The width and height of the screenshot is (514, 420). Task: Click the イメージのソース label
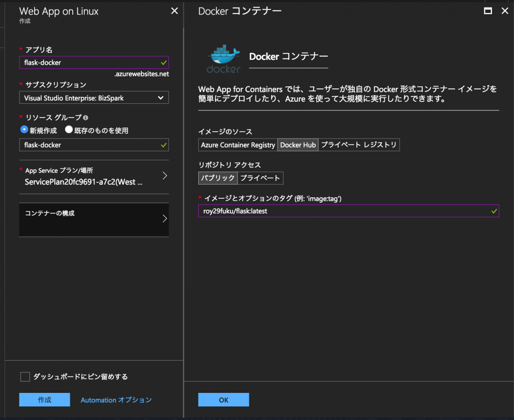(x=225, y=131)
